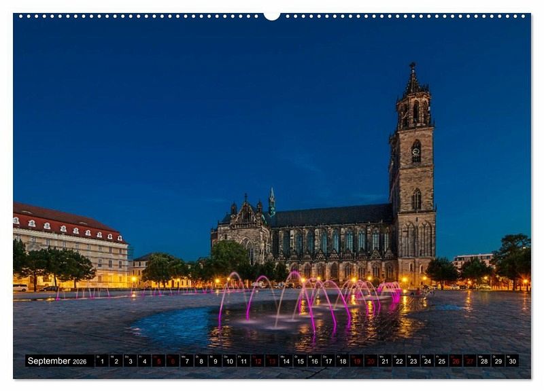
Task: Select day 11 in the calendar strip
Action: pos(243,361)
